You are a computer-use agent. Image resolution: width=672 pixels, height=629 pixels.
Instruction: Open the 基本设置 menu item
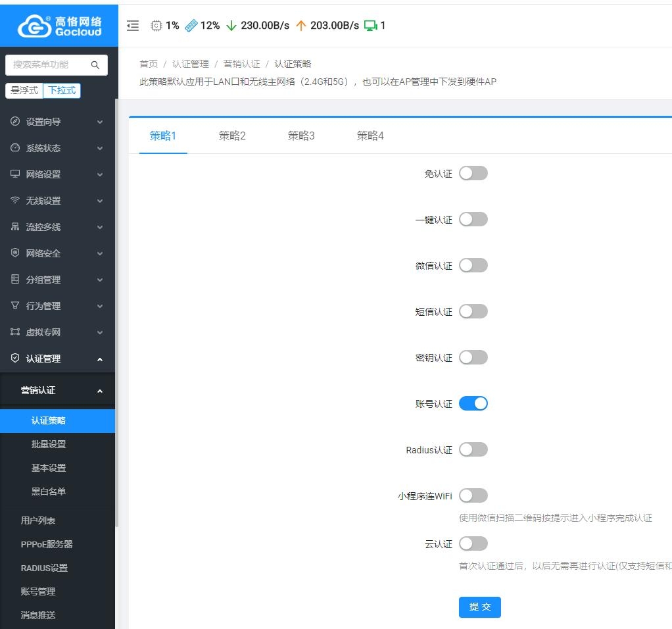[x=57, y=468]
